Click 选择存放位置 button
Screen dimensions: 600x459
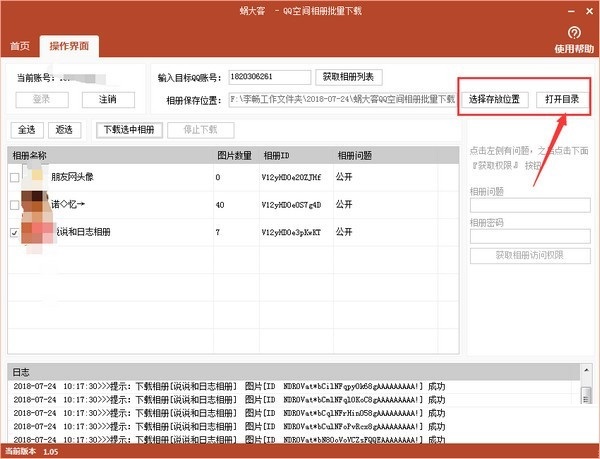(494, 100)
